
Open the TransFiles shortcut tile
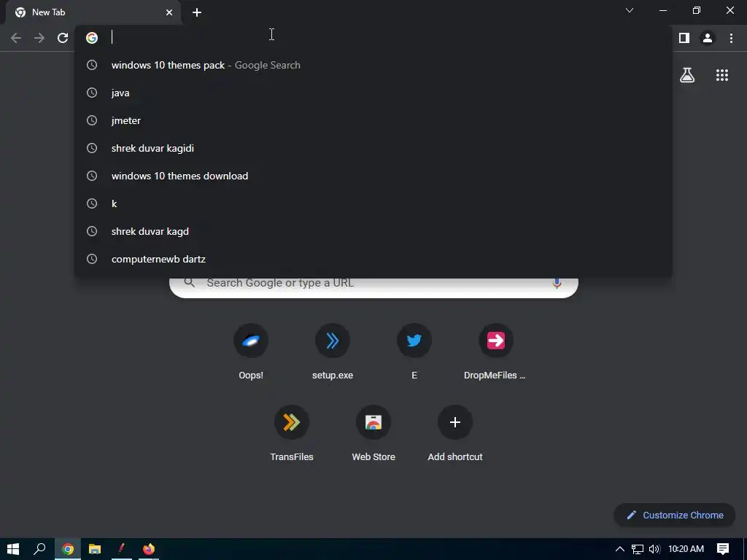[x=292, y=433]
